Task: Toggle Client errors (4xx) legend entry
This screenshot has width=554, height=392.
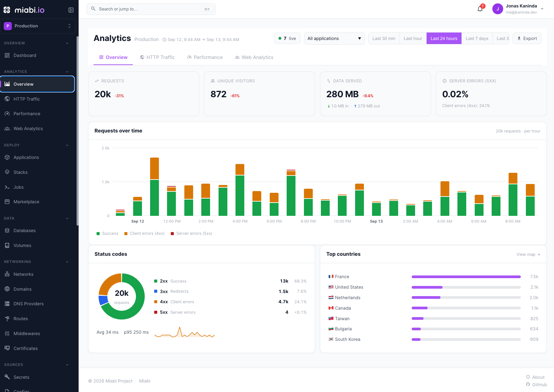Action: [x=144, y=233]
